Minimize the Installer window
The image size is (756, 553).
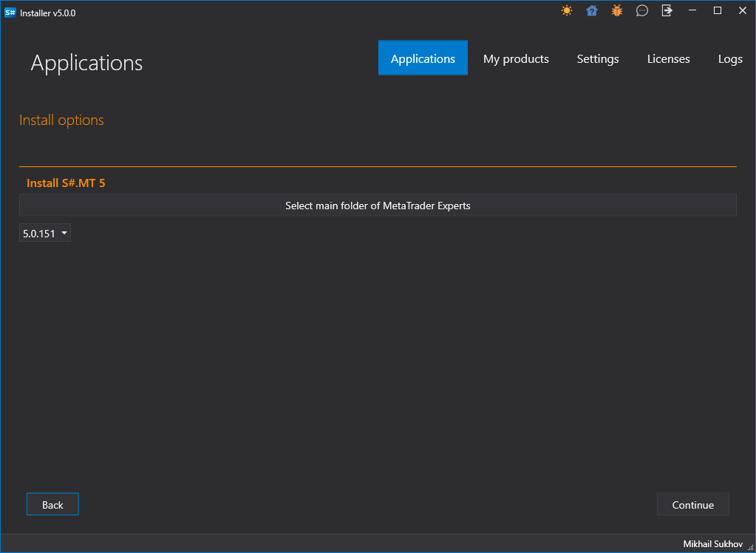click(x=693, y=10)
